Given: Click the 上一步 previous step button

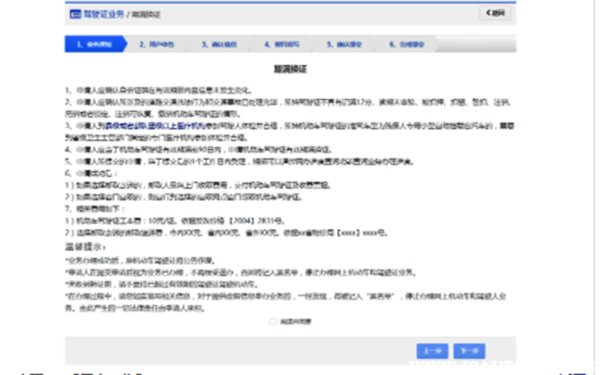Looking at the screenshot, I should pyautogui.click(x=432, y=351).
